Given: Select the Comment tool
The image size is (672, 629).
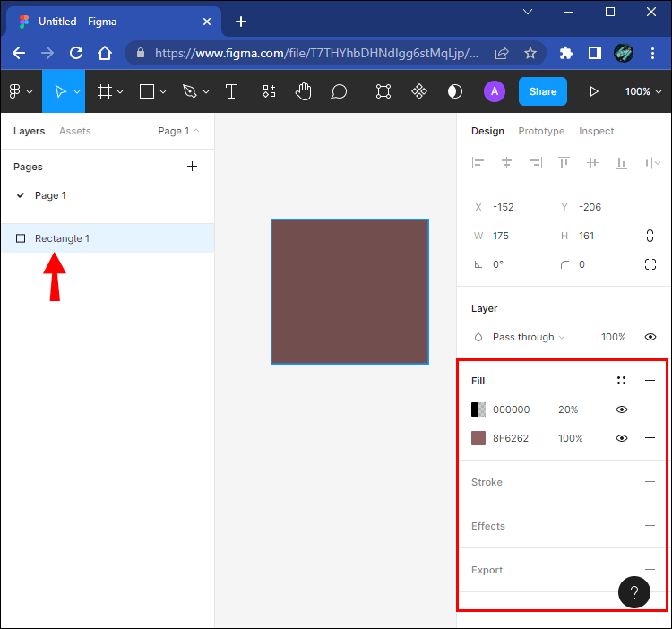Looking at the screenshot, I should (339, 91).
